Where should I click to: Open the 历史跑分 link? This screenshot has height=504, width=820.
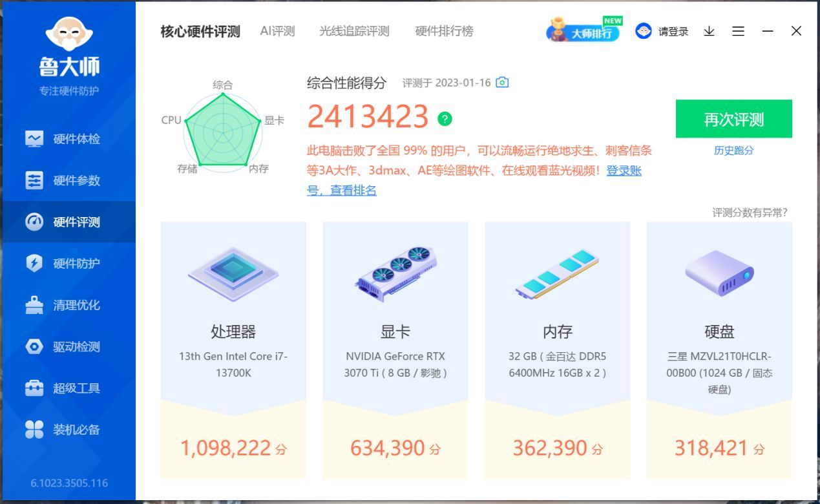click(x=734, y=151)
